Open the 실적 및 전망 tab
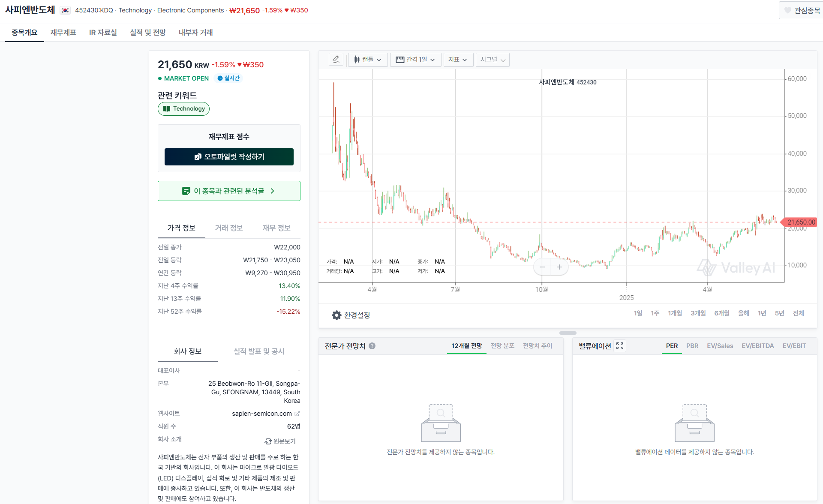The width and height of the screenshot is (823, 504). pyautogui.click(x=147, y=33)
